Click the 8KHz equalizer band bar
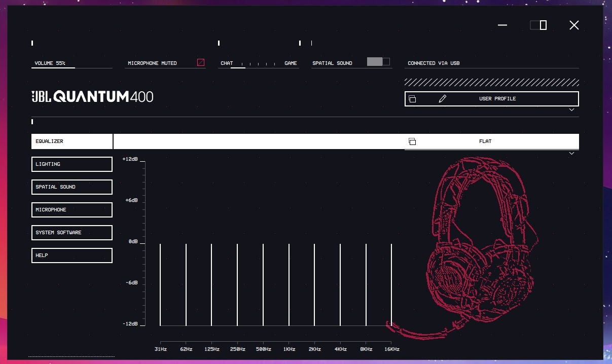The image size is (612, 364). pos(366,284)
